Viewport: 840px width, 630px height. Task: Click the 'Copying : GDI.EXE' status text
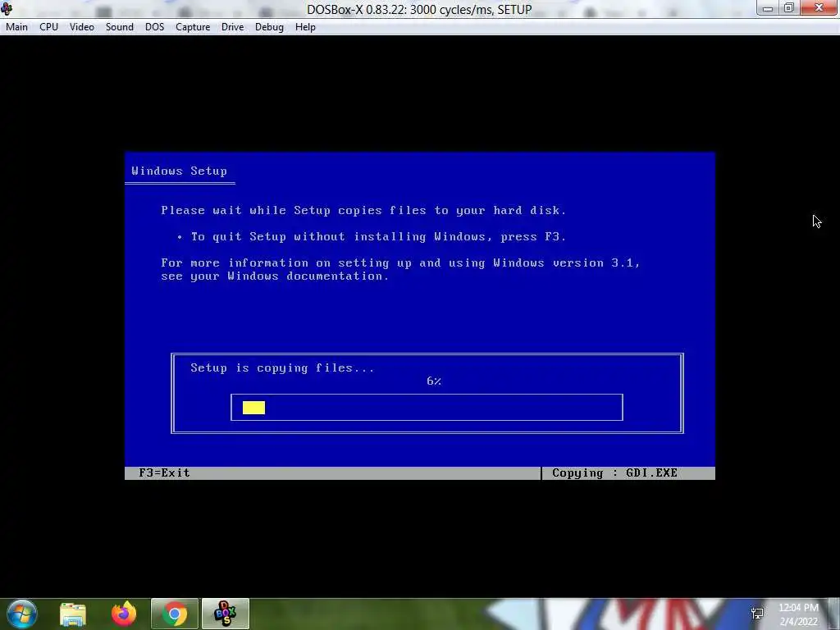tap(614, 473)
